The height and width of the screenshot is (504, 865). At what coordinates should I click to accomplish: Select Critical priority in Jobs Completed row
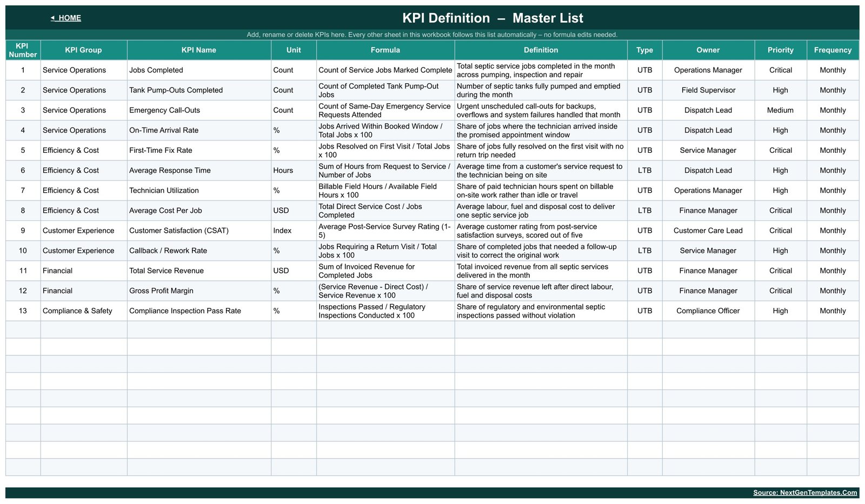pos(781,70)
